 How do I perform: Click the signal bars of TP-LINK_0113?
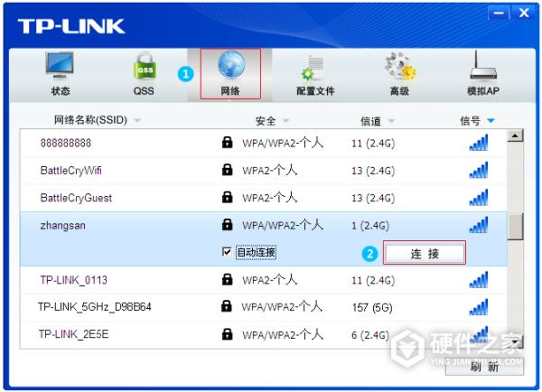479,279
